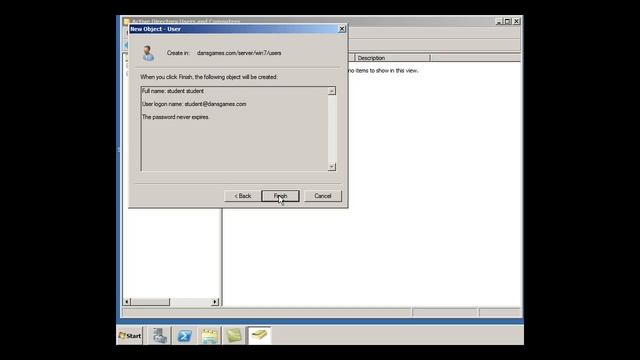
Task: Launch Windows PowerShell from the taskbar
Action: click(184, 336)
